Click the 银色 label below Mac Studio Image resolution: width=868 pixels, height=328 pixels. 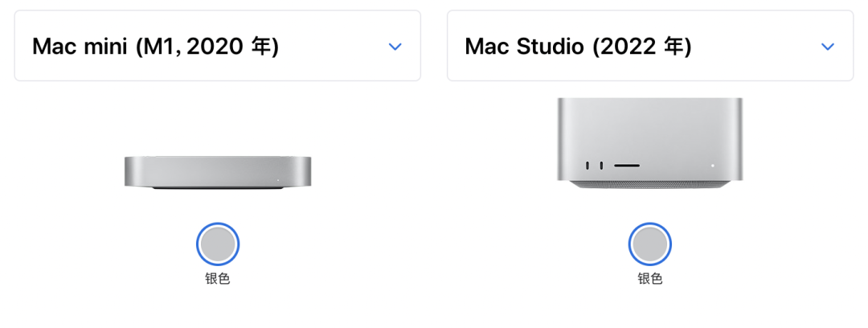click(x=649, y=279)
